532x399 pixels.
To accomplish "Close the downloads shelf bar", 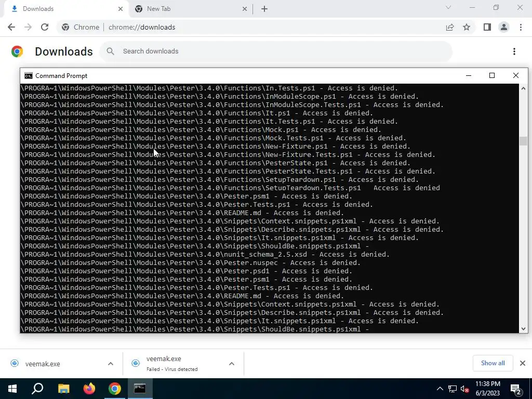I will [x=523, y=363].
